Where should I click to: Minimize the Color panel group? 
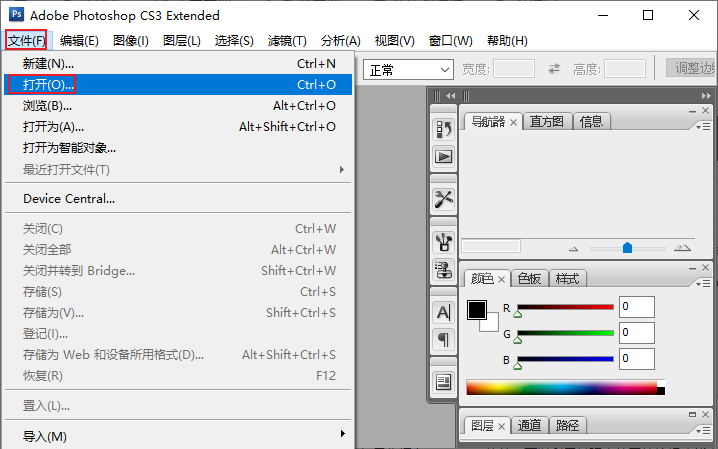692,268
